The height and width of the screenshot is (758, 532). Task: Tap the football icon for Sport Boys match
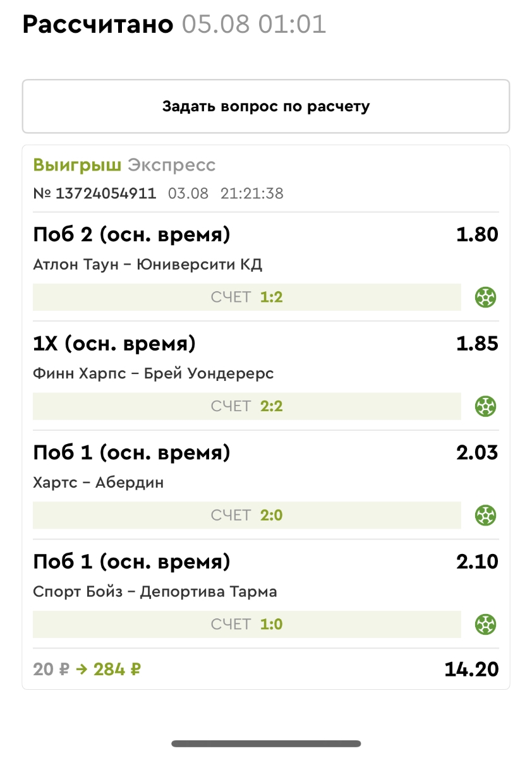486,624
